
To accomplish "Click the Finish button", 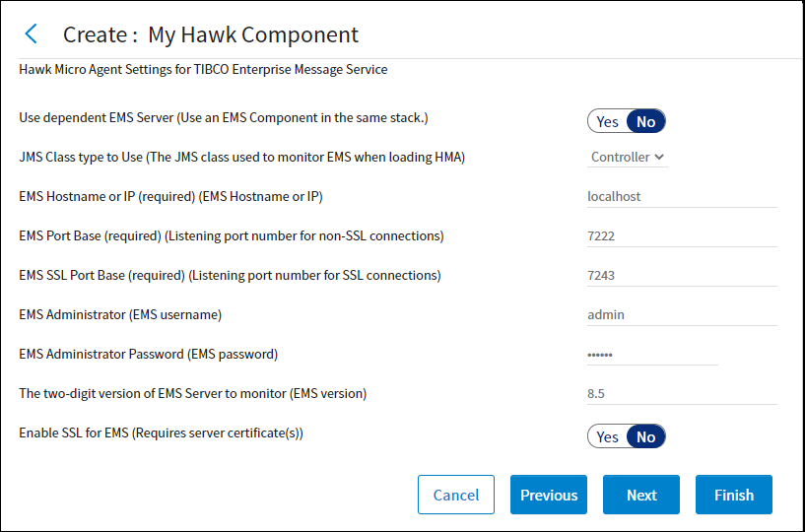I will coord(734,495).
